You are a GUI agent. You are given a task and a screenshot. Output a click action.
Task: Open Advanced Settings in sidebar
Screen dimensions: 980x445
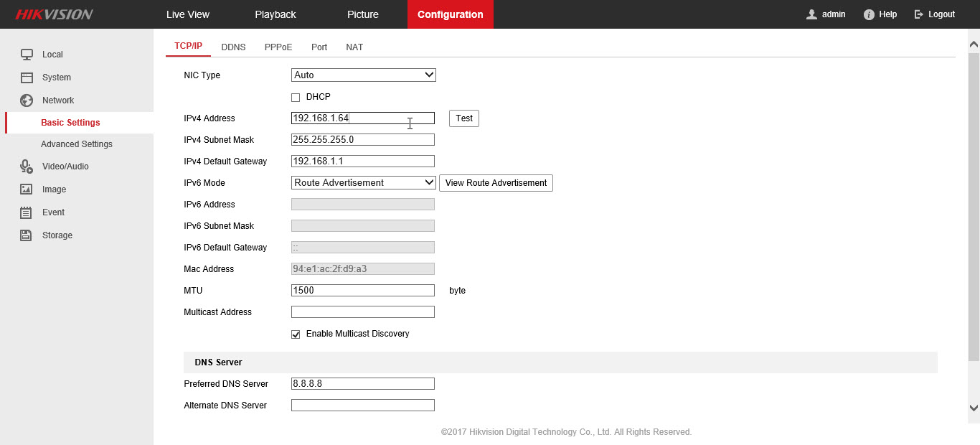(x=77, y=144)
